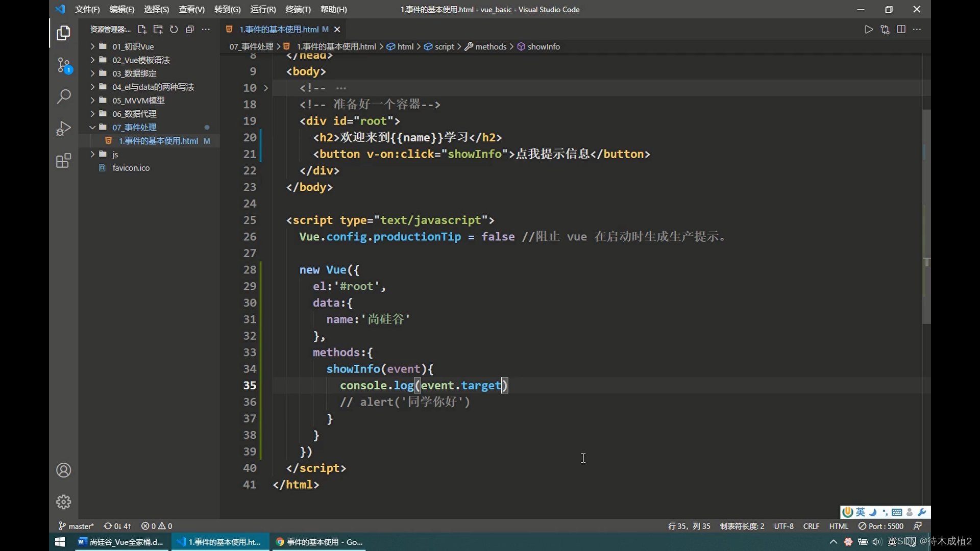Screen dimensions: 980x551
Task: Open the 查看(V) menu
Action: [x=191, y=9]
